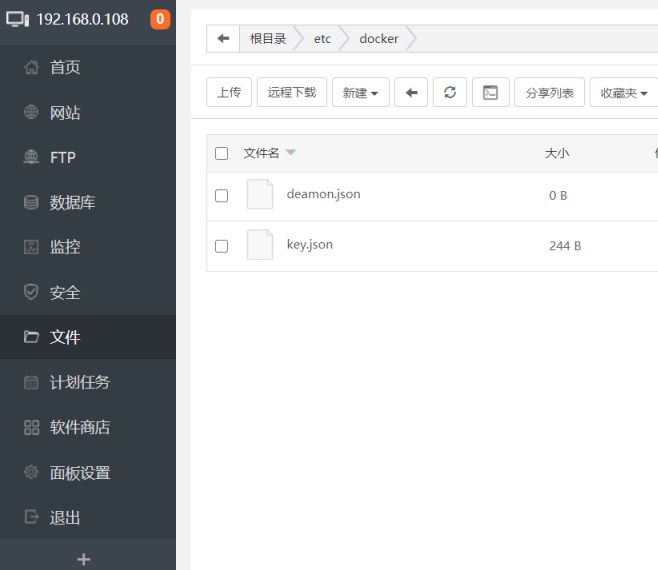Screen dimensions: 658x570
Task: Click the toolbar back arrow button
Action: [x=411, y=92]
